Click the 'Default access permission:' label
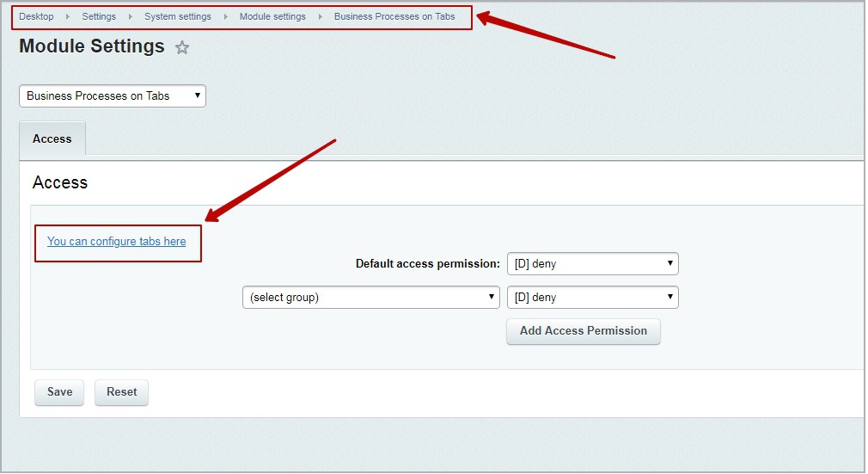This screenshot has height=474, width=868. coord(427,264)
